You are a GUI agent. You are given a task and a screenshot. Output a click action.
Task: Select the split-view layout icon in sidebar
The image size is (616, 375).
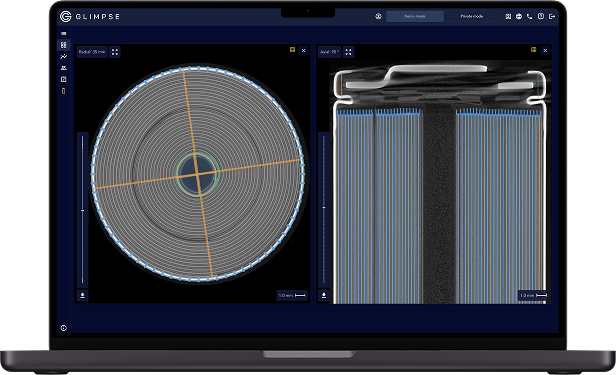click(64, 45)
